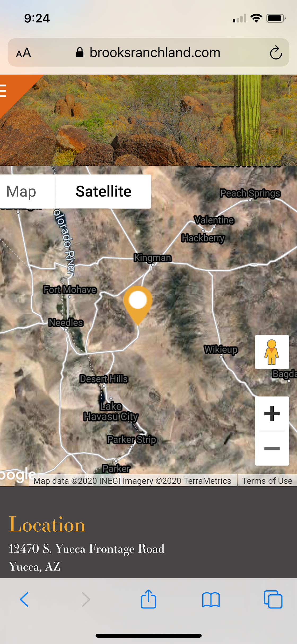Viewport: 297px width, 644px height.
Task: Switch map view to Satellite
Action: click(x=103, y=191)
